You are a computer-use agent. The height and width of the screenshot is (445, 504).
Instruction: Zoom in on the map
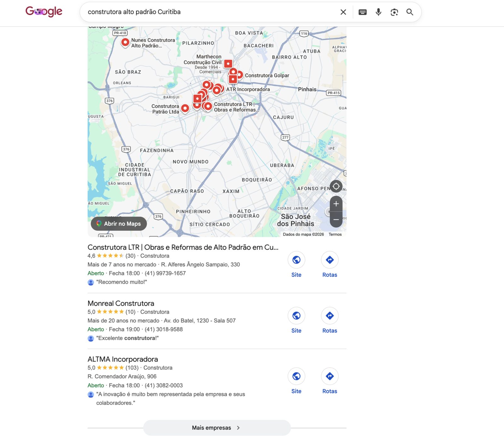(x=336, y=204)
